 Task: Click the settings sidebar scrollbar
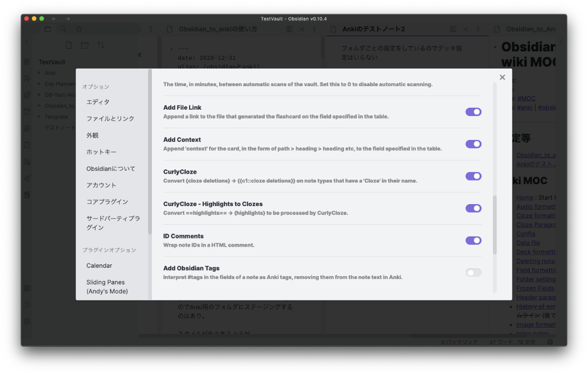(x=150, y=152)
